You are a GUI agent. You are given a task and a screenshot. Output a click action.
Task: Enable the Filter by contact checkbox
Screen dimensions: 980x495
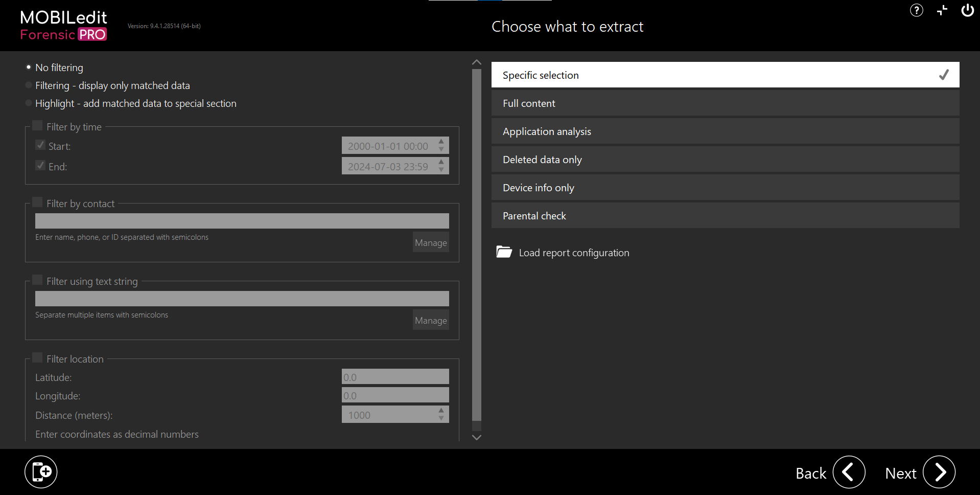[x=37, y=202]
